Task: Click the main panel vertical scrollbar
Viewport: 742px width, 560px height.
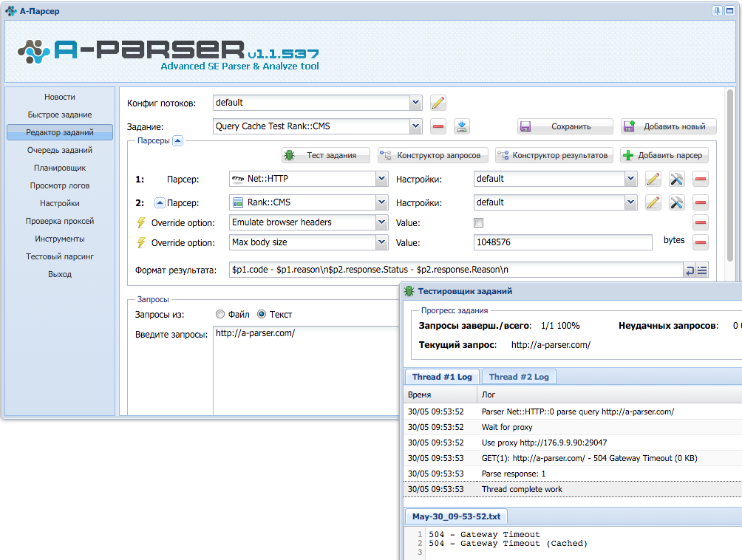Action: pos(730,175)
